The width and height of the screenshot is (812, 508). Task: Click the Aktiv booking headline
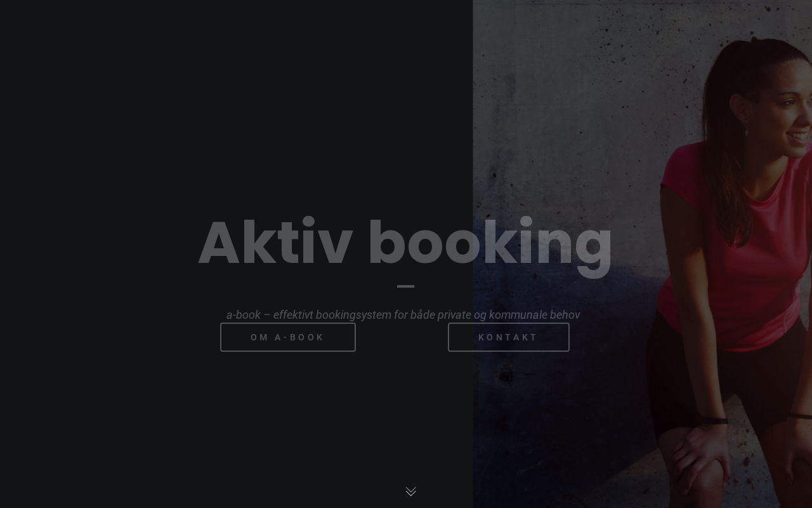pos(405,243)
